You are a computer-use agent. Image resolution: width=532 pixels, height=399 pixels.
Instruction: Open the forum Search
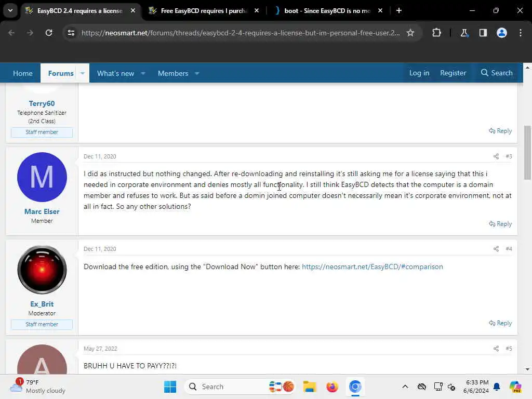pyautogui.click(x=497, y=73)
